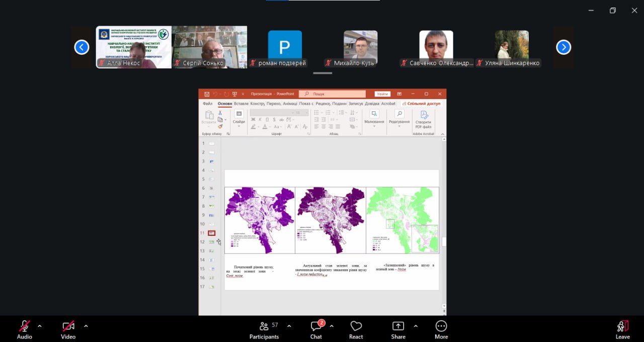Viewport: 644px width, 342px height.
Task: Open the Слайди dropdown button
Action: [x=239, y=118]
